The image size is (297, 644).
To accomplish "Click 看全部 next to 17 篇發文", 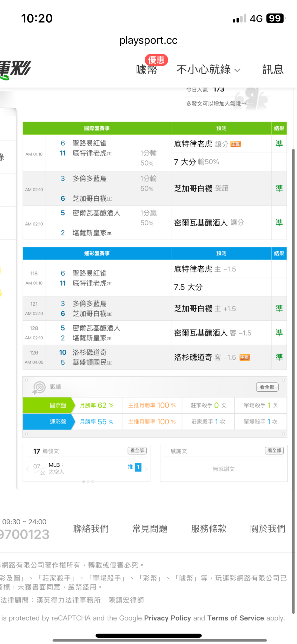I will pos(137,451).
